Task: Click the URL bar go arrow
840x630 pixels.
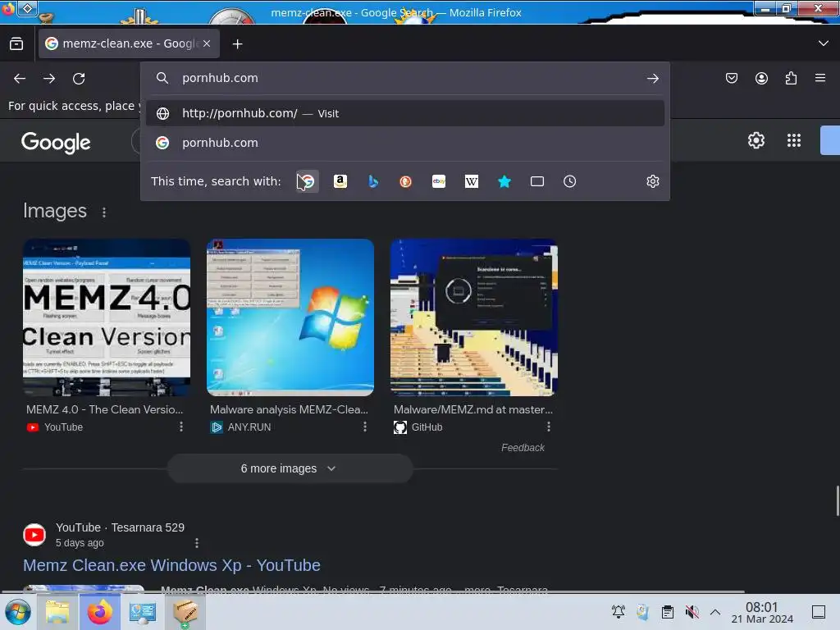Action: (x=652, y=78)
